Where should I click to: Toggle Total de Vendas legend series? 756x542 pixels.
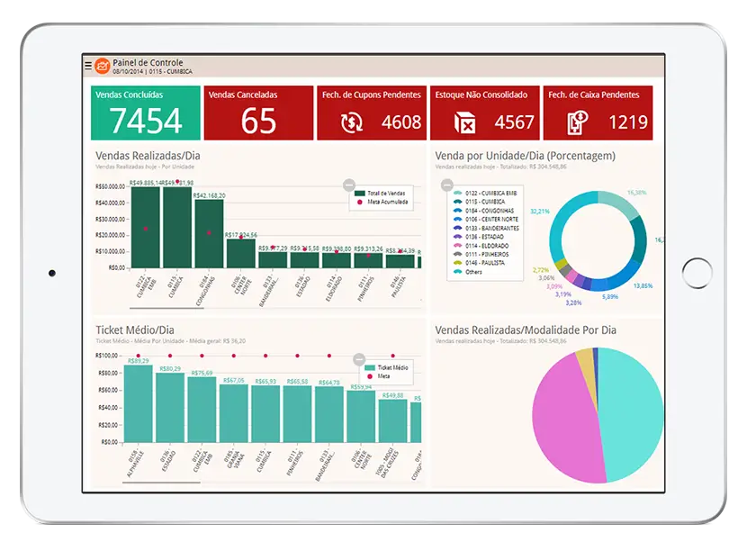point(382,193)
